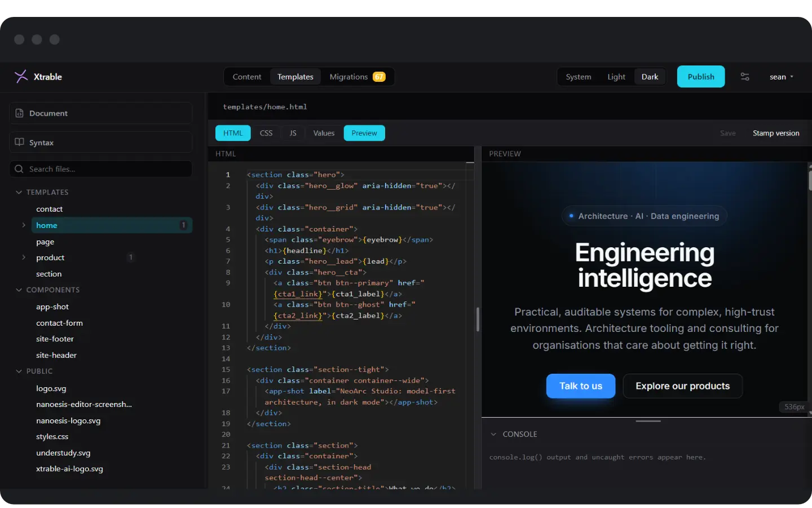The image size is (812, 508).
Task: Switch theme to Light
Action: click(x=616, y=77)
